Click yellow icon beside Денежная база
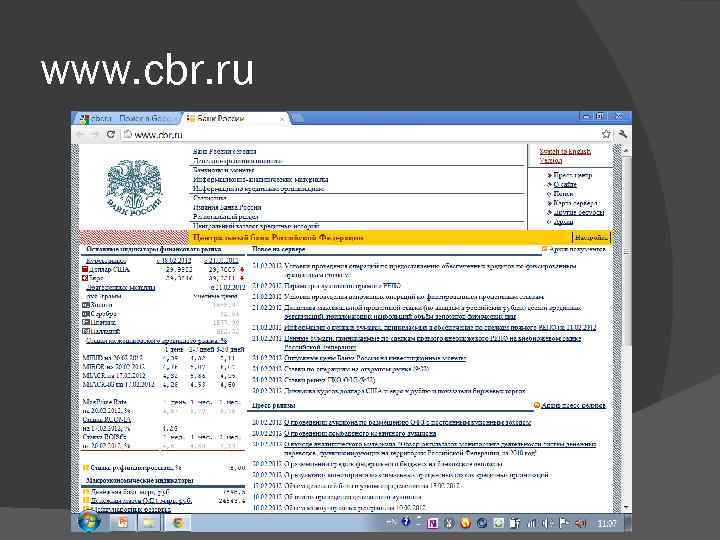The width and height of the screenshot is (720, 540). (x=86, y=492)
